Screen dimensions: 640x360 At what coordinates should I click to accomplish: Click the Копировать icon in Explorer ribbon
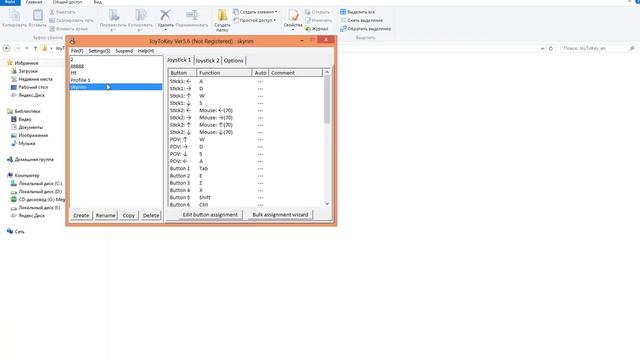[15, 16]
